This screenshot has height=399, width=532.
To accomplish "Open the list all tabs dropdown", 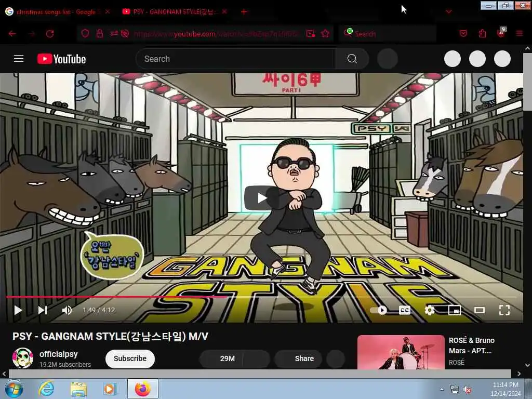I will click(448, 11).
